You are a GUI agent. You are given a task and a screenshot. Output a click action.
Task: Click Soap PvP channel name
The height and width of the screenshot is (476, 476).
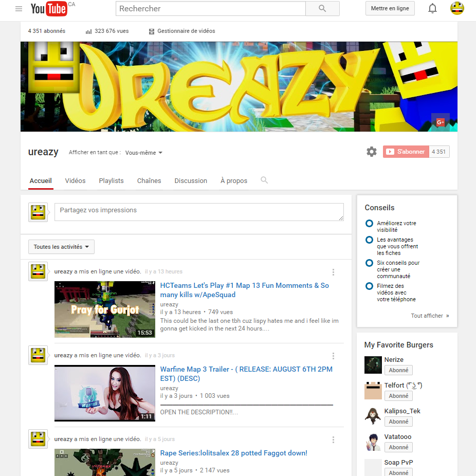coord(398,462)
